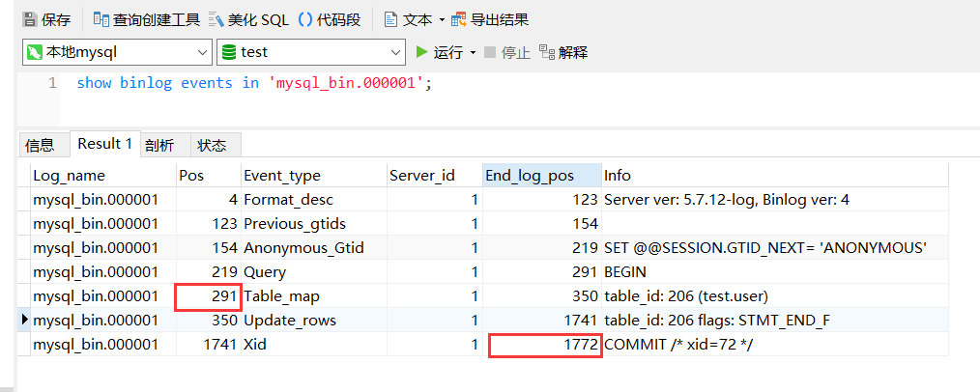This screenshot has width=980, height=392.
Task: Click the End_log_pos value 219
Action: (542, 248)
